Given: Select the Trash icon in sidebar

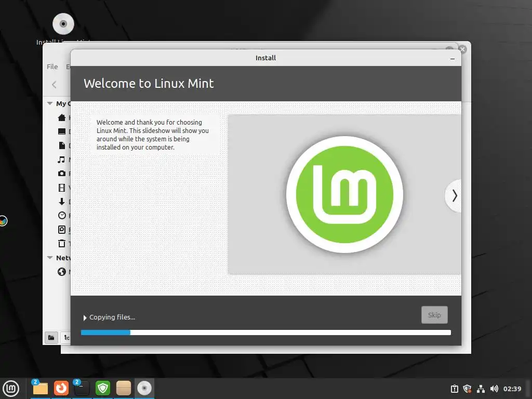Looking at the screenshot, I should (x=62, y=243).
